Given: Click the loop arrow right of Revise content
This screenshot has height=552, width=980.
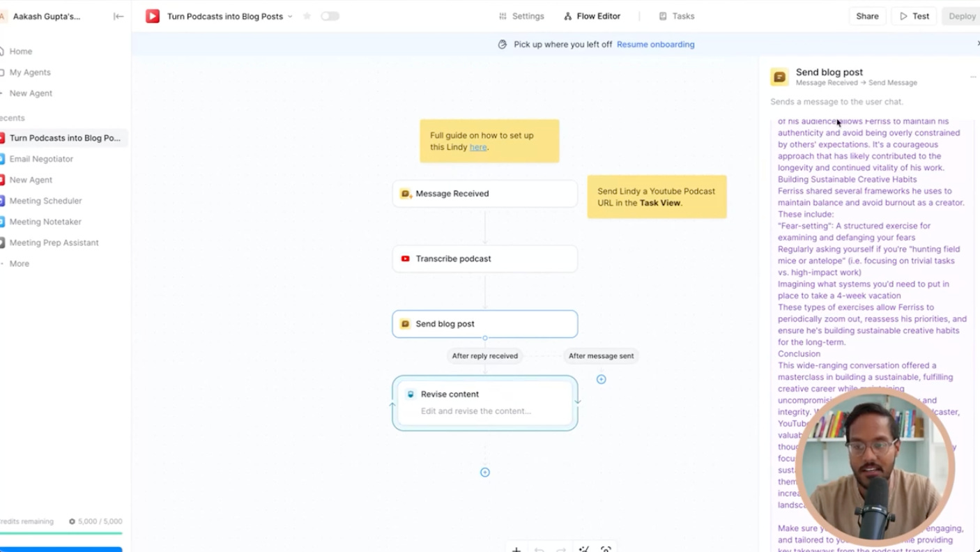Looking at the screenshot, I should click(577, 401).
